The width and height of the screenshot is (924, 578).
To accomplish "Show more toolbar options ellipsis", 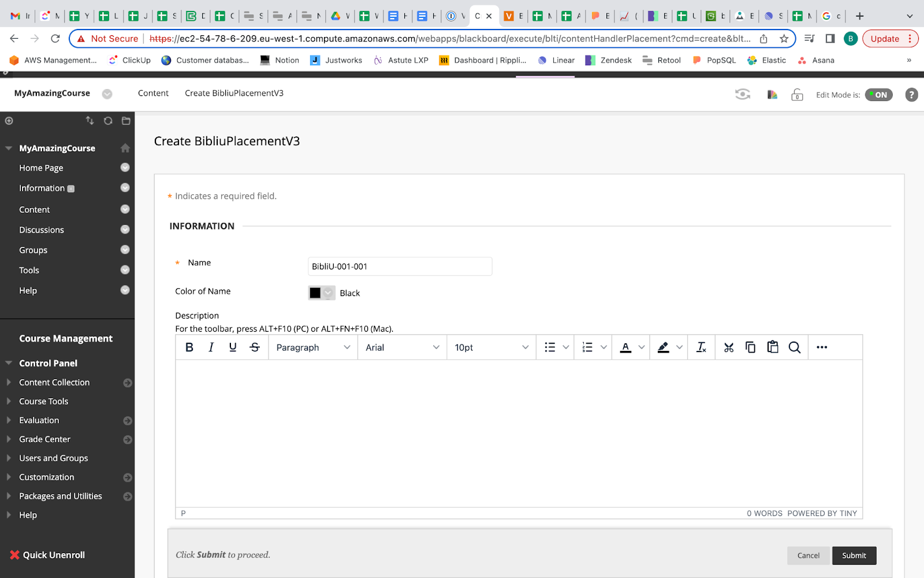I will pyautogui.click(x=821, y=347).
